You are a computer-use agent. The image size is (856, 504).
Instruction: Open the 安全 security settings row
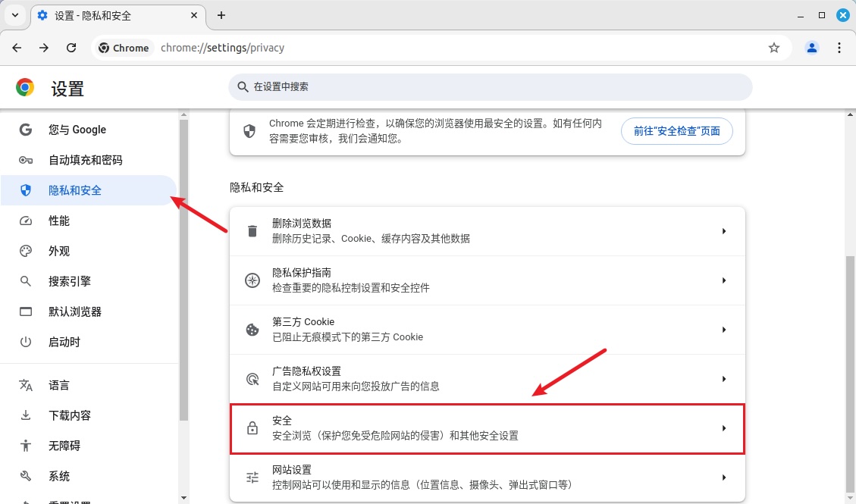[487, 428]
